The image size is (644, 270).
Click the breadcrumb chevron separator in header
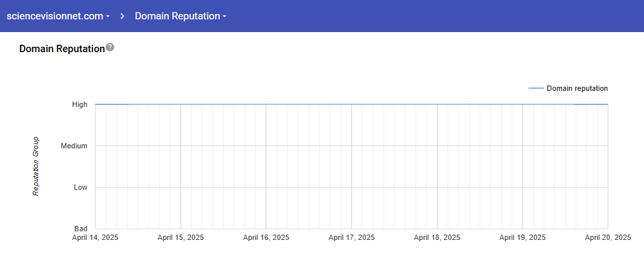(123, 16)
